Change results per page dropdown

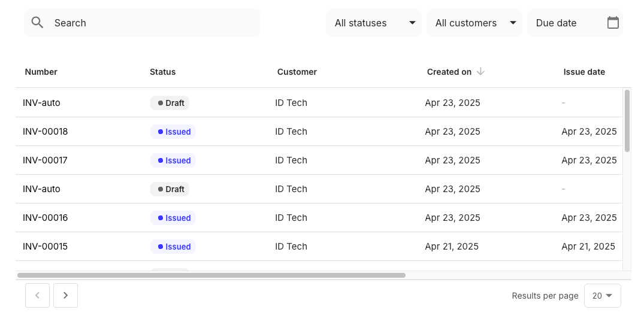point(602,296)
